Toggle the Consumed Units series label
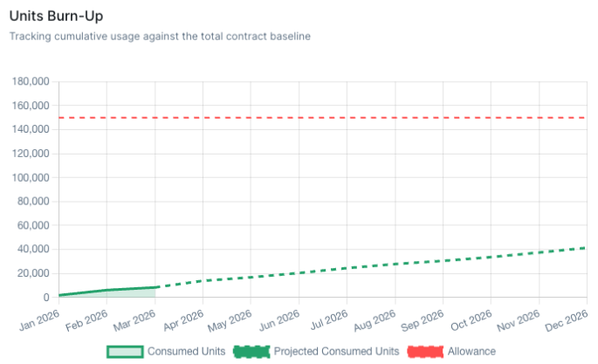This screenshot has height=364, width=598. (x=186, y=351)
